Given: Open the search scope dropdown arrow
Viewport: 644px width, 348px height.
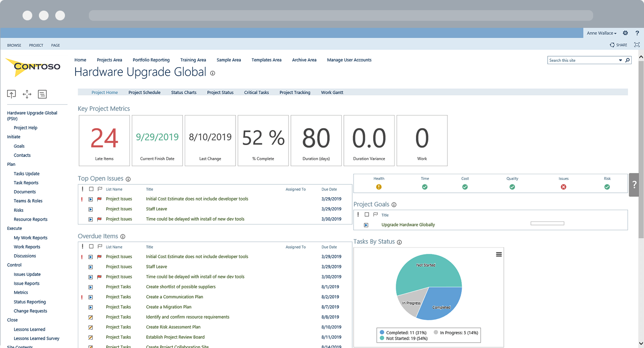Looking at the screenshot, I should point(621,60).
